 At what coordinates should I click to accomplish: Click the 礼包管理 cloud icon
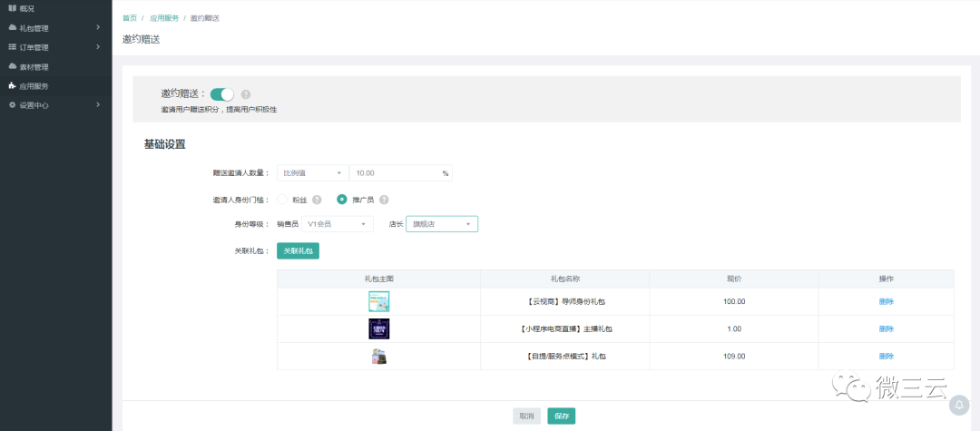tap(12, 27)
